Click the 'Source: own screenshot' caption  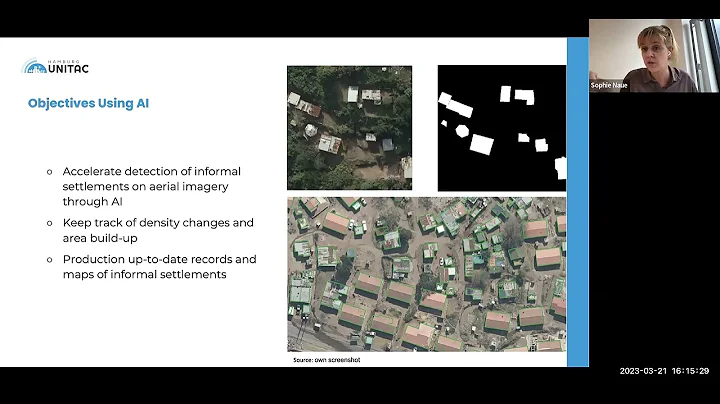[x=327, y=360]
